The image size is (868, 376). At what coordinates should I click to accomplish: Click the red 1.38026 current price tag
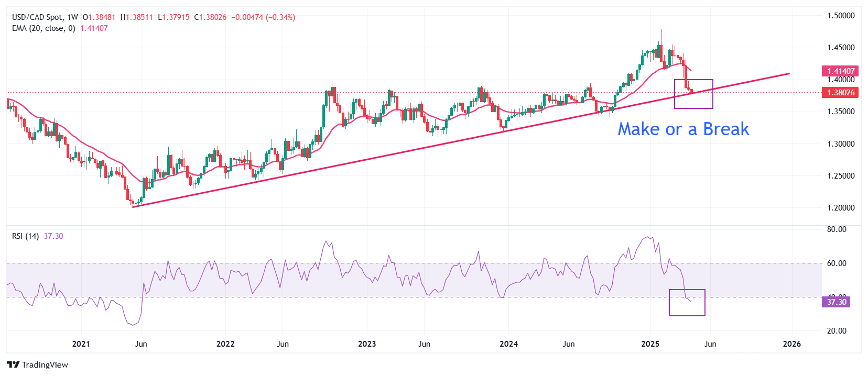click(840, 93)
